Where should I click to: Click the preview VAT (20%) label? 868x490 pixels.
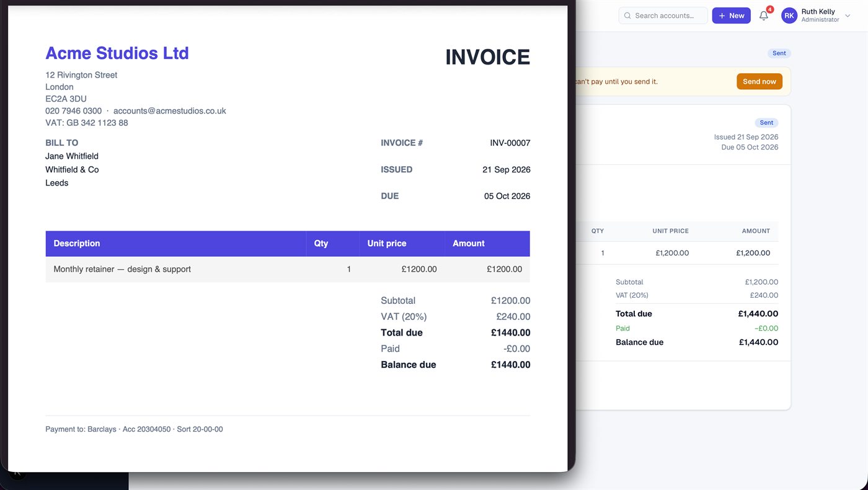pos(404,317)
